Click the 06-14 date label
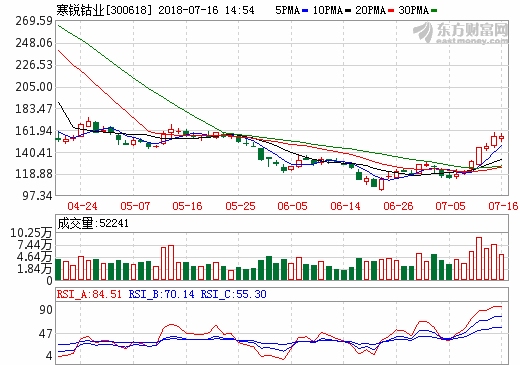520x365 pixels. [x=345, y=206]
